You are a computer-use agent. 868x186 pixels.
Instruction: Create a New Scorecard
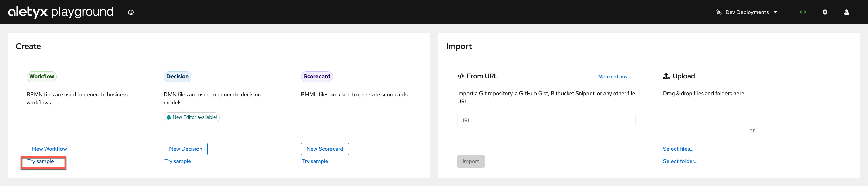point(325,149)
